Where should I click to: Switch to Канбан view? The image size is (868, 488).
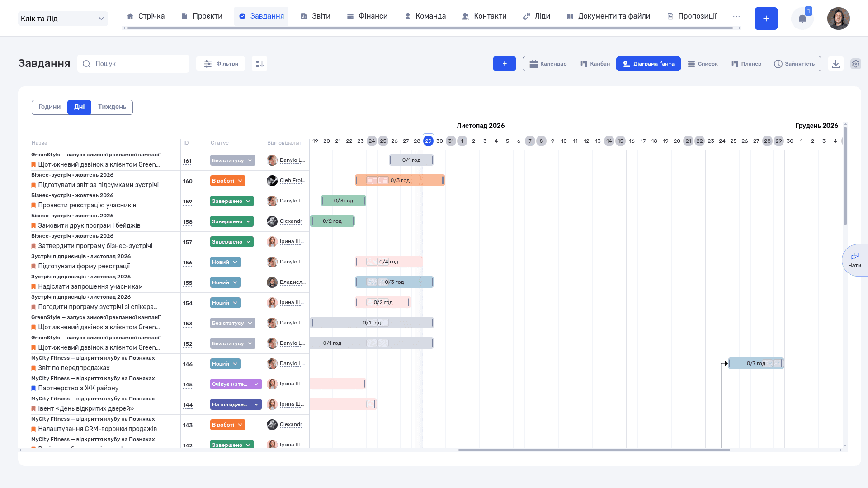pyautogui.click(x=595, y=64)
